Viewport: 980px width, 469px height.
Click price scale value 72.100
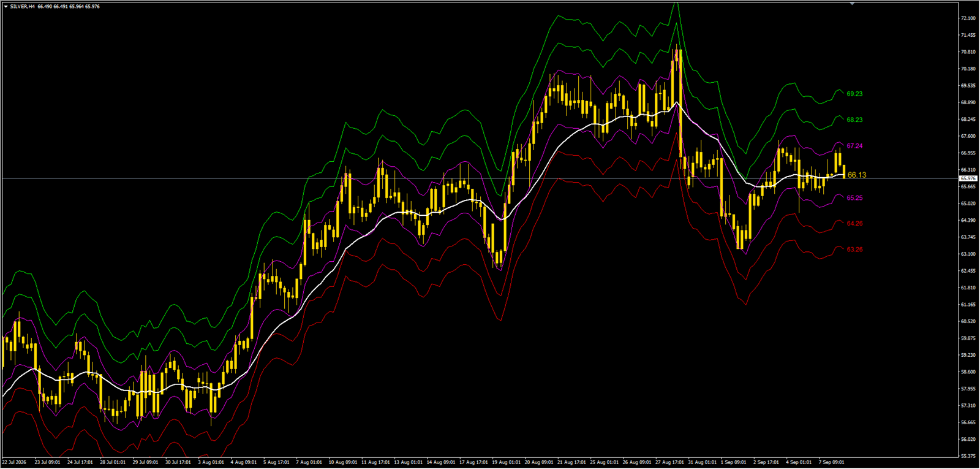coord(968,18)
